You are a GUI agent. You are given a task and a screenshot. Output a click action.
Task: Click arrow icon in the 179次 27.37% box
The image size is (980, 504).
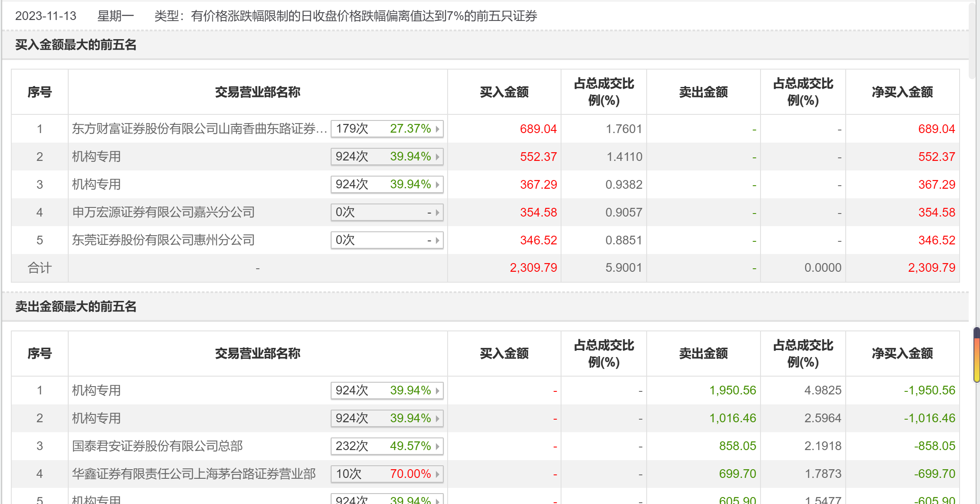(x=437, y=129)
